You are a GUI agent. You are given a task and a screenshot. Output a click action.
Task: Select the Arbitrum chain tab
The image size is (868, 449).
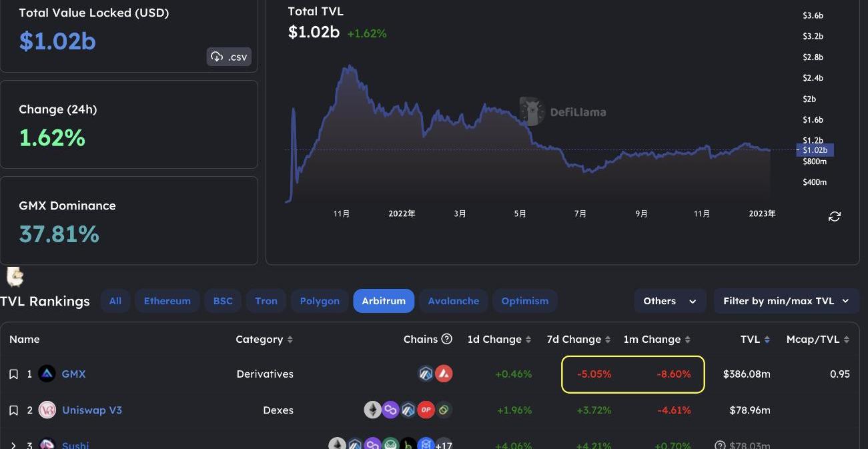click(384, 301)
